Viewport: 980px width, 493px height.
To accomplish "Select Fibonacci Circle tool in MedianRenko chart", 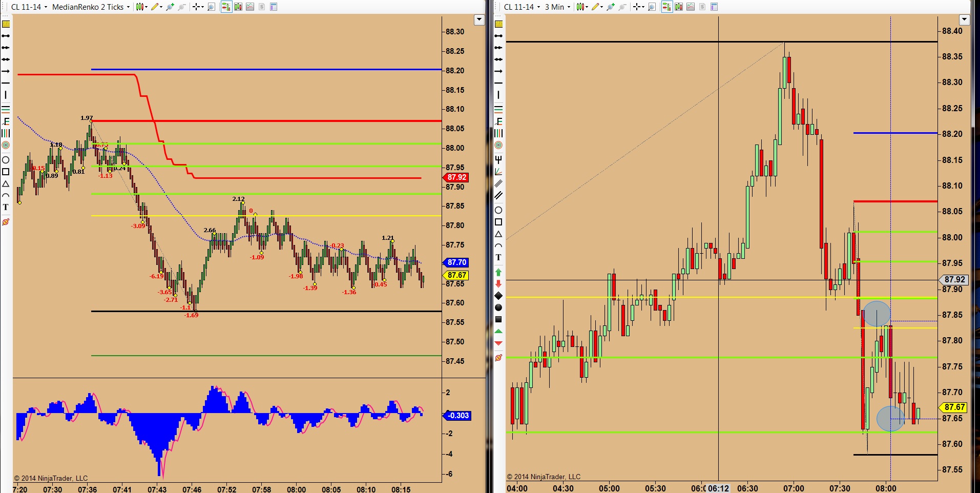I will (x=6, y=146).
